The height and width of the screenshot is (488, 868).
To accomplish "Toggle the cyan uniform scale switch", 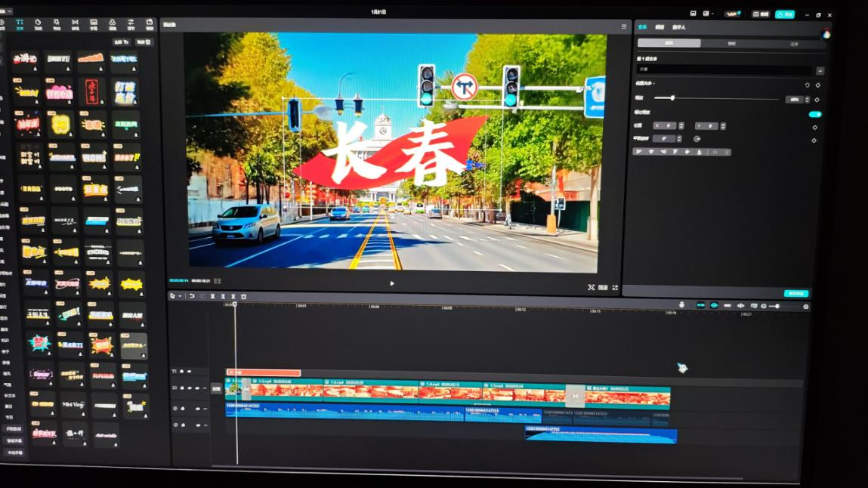I will [x=814, y=114].
